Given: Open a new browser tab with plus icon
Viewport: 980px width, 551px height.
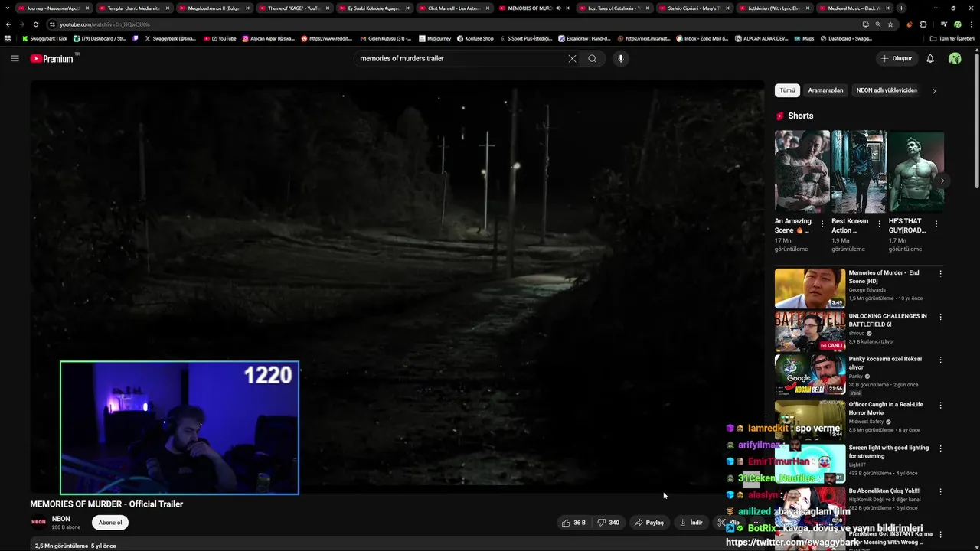Looking at the screenshot, I should click(x=901, y=8).
